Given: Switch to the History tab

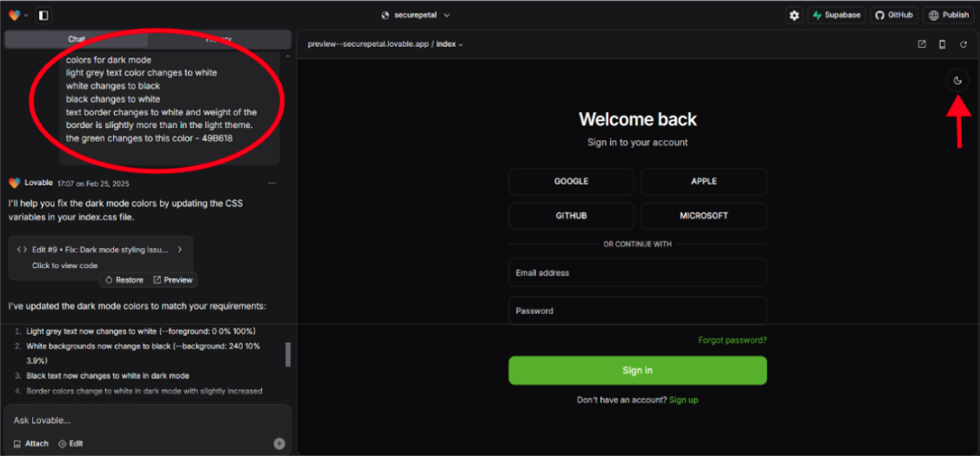Looking at the screenshot, I should pyautogui.click(x=218, y=39).
